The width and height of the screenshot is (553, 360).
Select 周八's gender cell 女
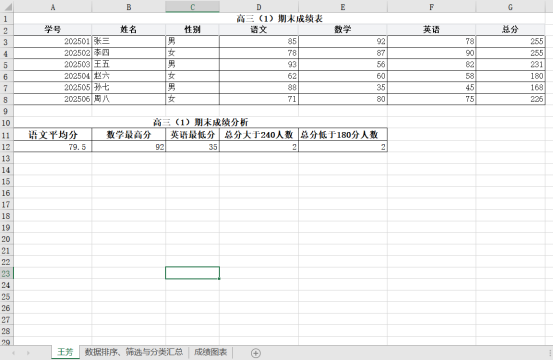(193, 99)
